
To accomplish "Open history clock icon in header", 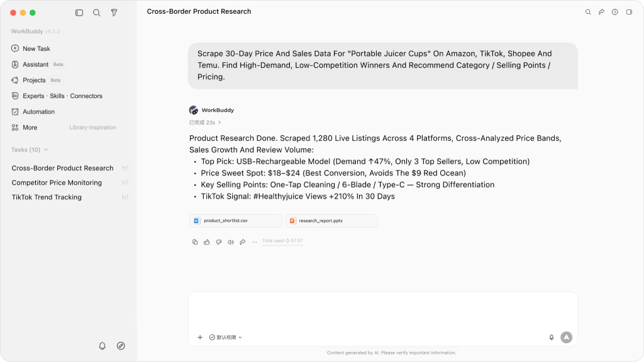I will 615,12.
